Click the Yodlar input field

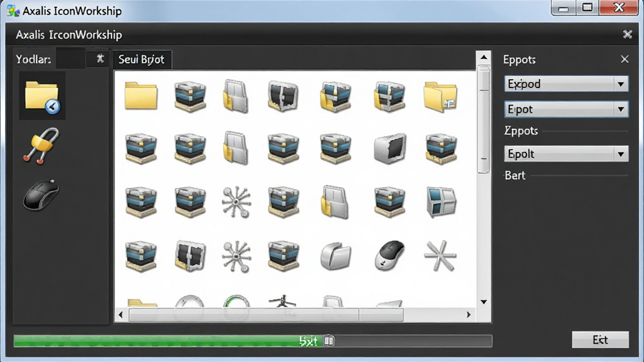[x=70, y=59]
